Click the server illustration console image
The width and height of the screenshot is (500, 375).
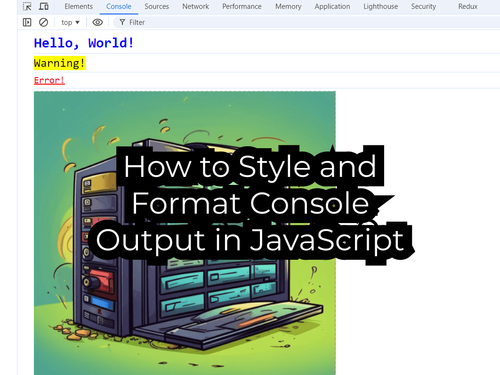click(185, 233)
